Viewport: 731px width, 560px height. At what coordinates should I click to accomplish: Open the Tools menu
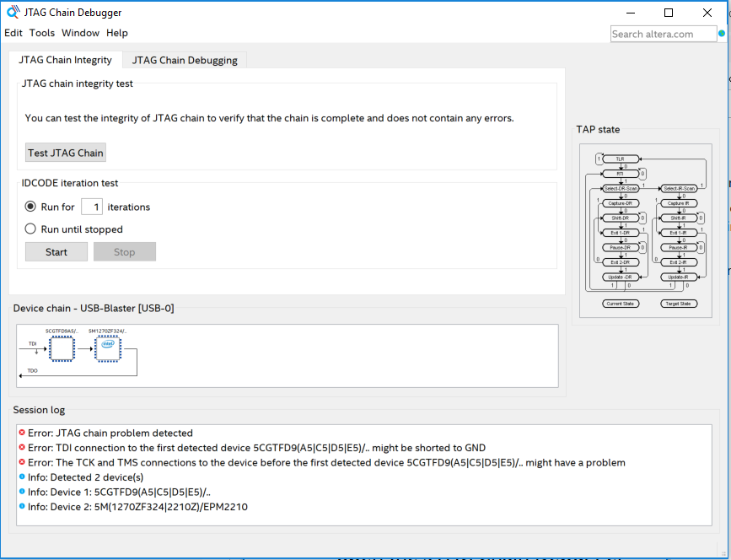pos(42,33)
